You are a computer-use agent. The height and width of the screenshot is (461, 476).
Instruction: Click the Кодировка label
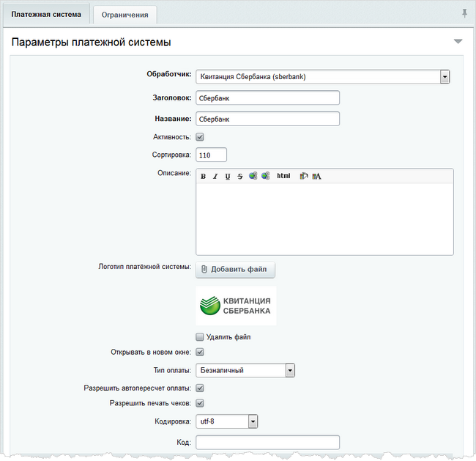[173, 421]
